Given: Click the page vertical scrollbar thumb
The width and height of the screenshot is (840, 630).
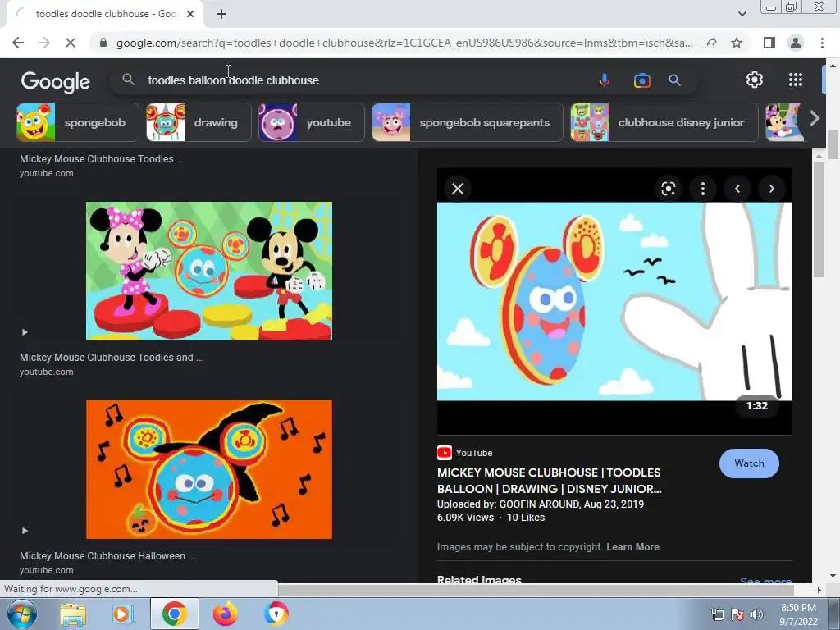Looking at the screenshot, I should (833, 144).
